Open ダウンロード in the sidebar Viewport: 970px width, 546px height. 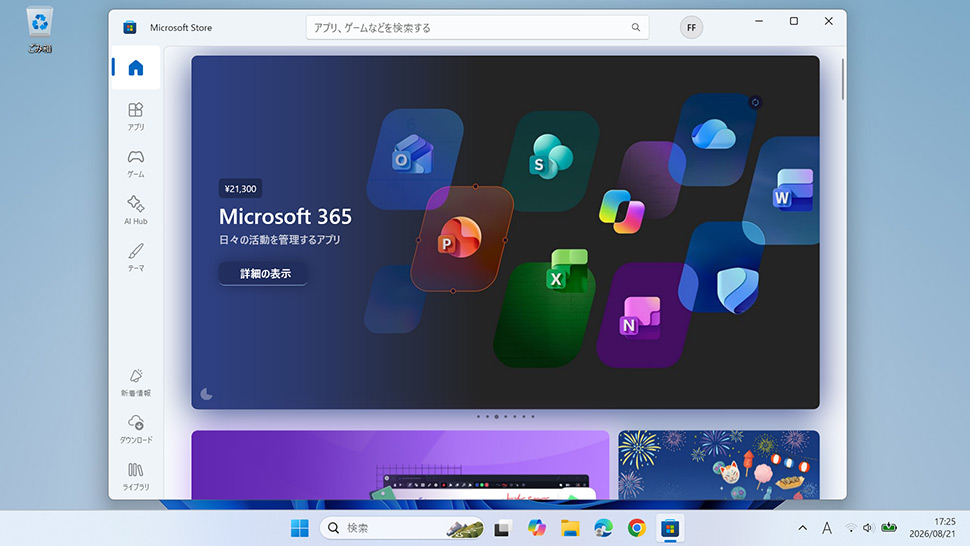tap(135, 429)
